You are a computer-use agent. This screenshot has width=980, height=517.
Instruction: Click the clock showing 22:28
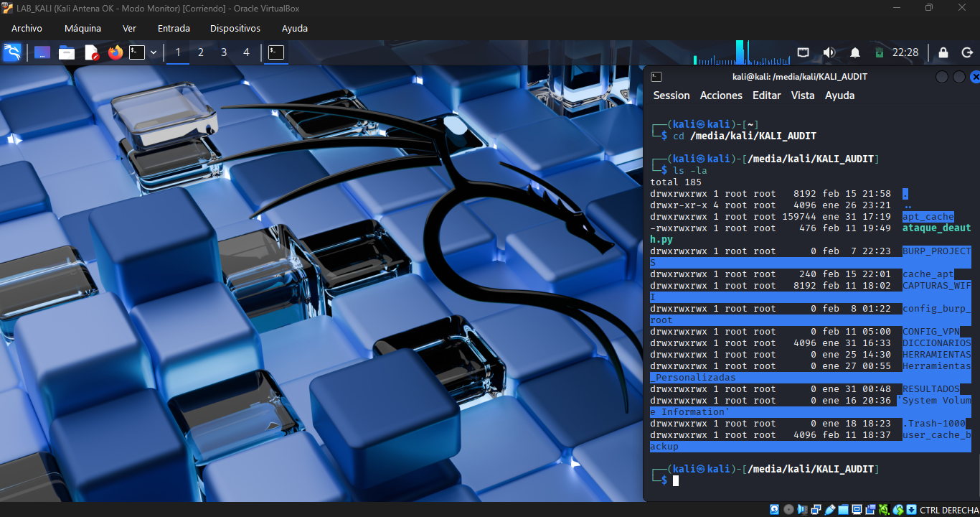pos(905,52)
